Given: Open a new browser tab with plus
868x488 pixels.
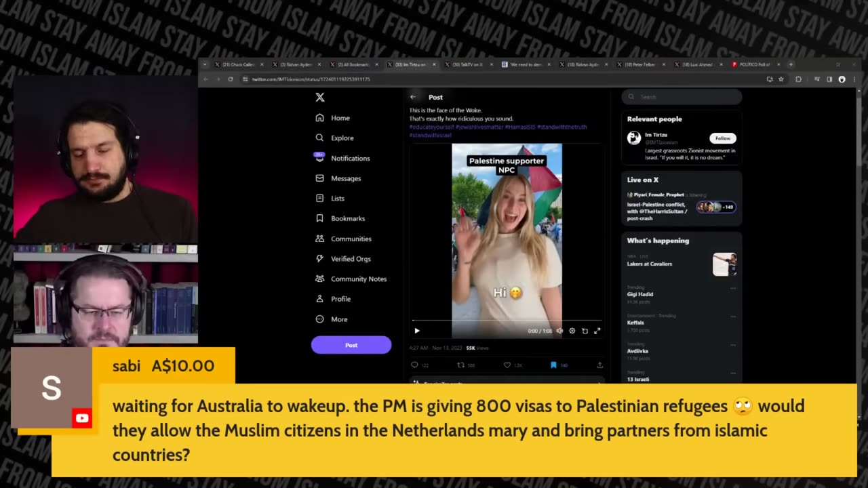Looking at the screenshot, I should (x=791, y=64).
